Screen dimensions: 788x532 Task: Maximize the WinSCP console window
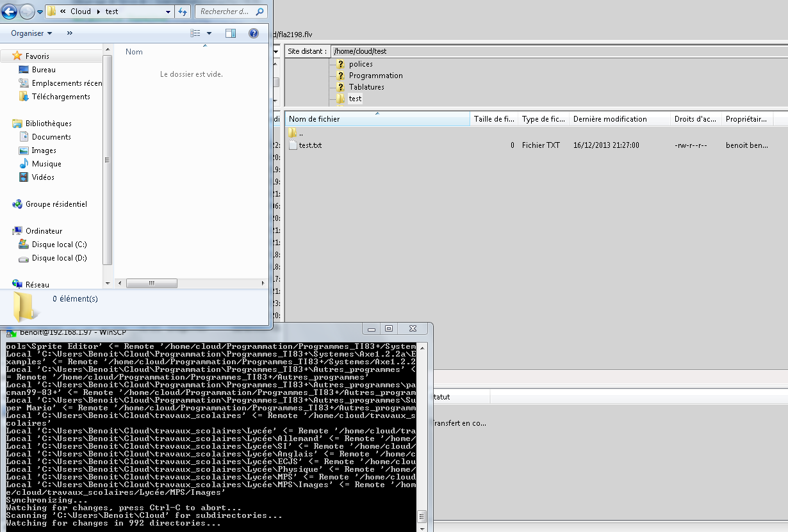click(x=389, y=328)
